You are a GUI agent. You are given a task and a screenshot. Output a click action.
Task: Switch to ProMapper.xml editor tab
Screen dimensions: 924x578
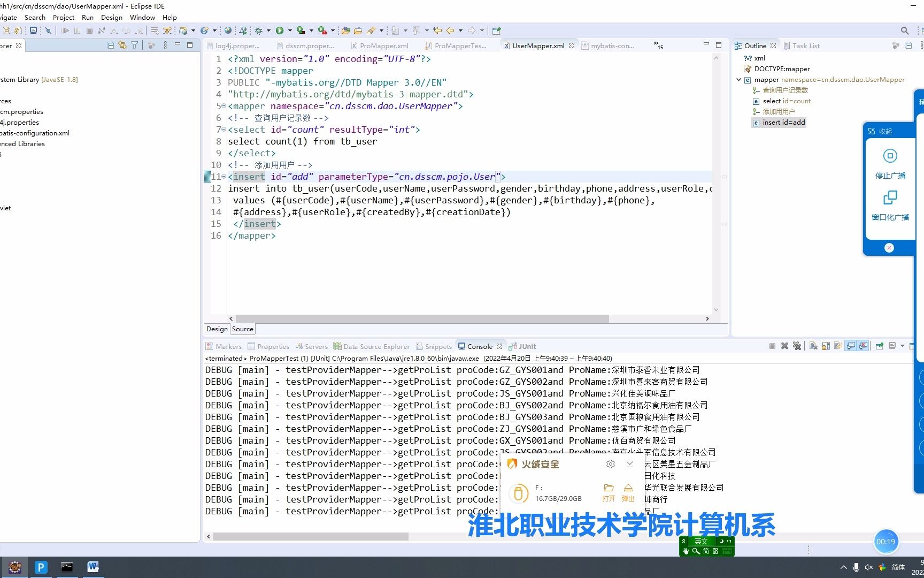[x=379, y=45]
